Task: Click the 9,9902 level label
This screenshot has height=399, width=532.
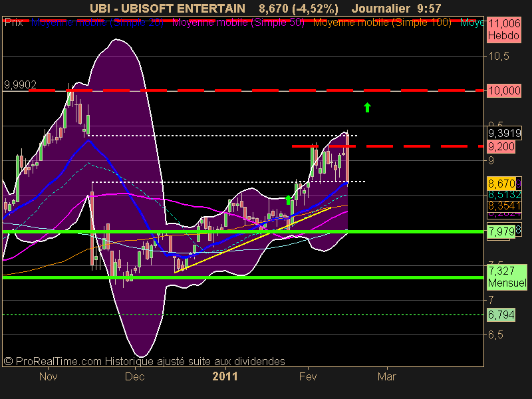Action: coord(20,84)
